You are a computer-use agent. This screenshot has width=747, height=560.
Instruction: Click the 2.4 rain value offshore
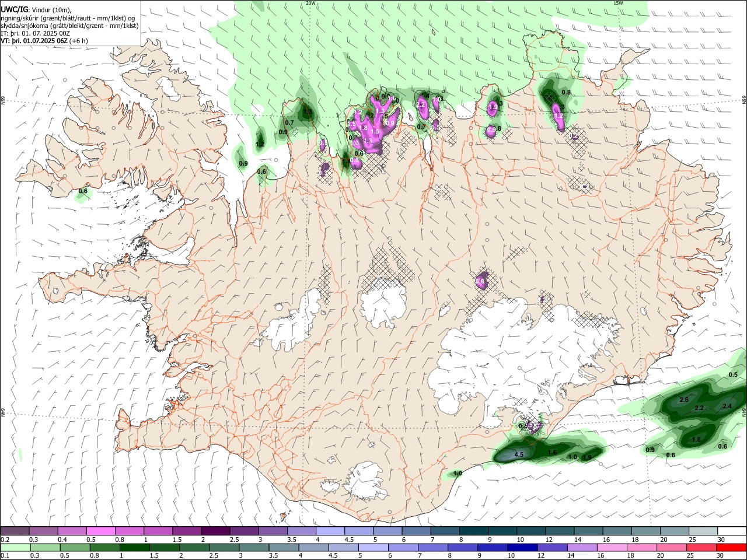[x=727, y=406]
